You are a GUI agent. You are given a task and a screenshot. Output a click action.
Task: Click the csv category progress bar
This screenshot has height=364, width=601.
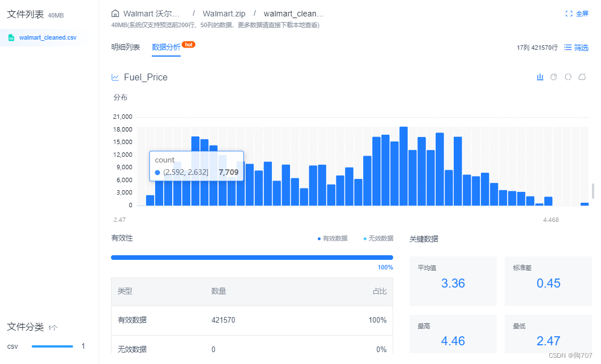(52, 346)
